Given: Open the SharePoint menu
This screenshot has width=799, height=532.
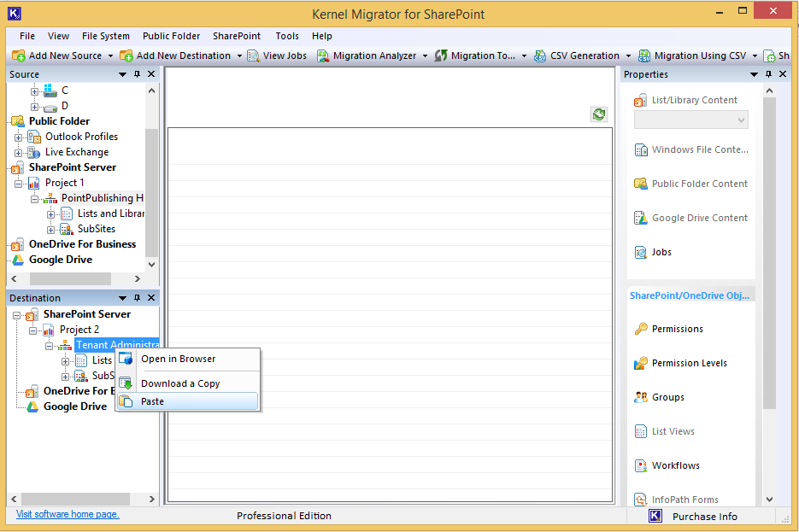Looking at the screenshot, I should 237,36.
